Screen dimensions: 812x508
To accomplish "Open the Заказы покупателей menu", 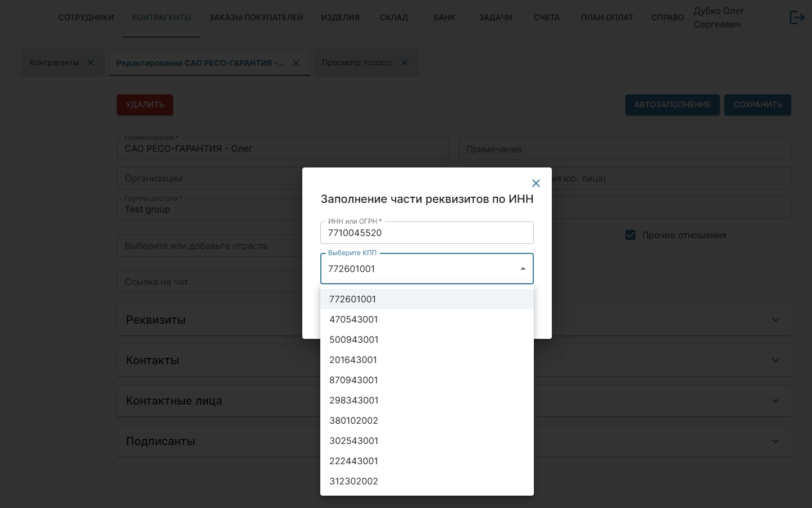I will [256, 17].
